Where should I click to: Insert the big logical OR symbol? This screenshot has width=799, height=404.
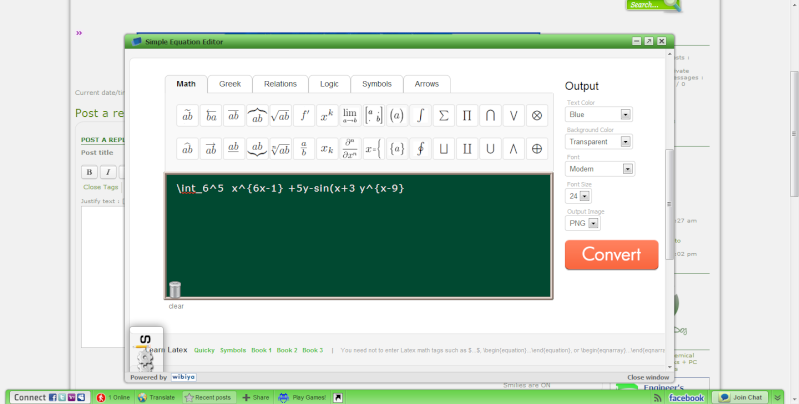pos(513,116)
